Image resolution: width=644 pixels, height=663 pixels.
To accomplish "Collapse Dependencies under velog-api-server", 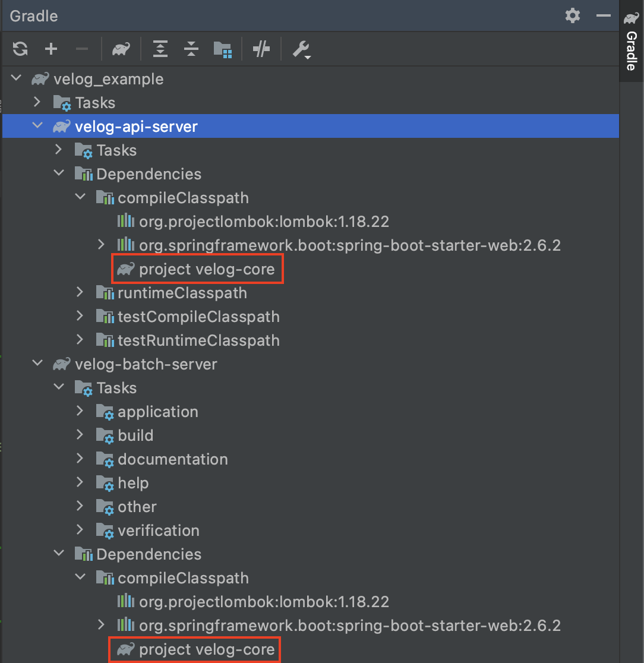I will click(59, 173).
